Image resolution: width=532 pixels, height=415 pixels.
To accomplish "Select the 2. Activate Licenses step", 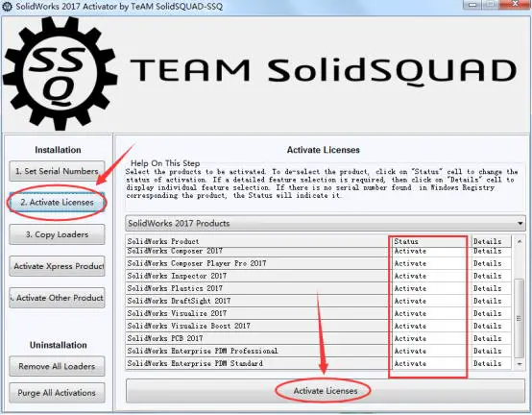I will 57,203.
